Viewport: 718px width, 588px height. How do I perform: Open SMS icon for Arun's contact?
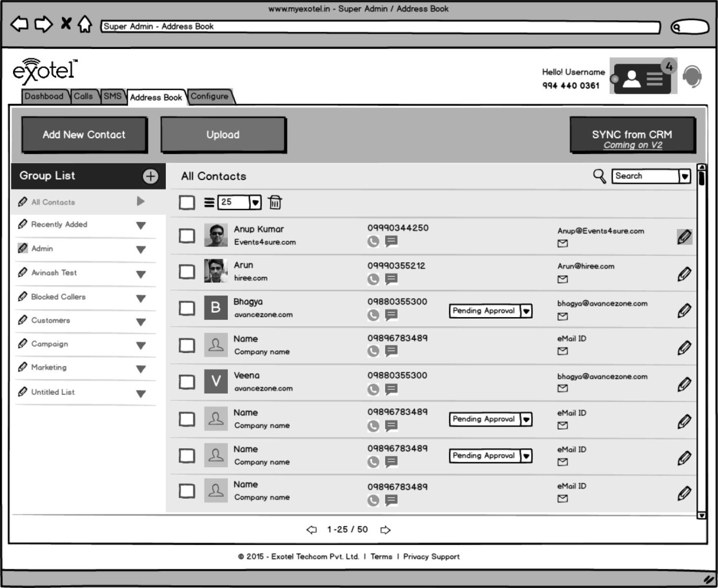point(392,278)
